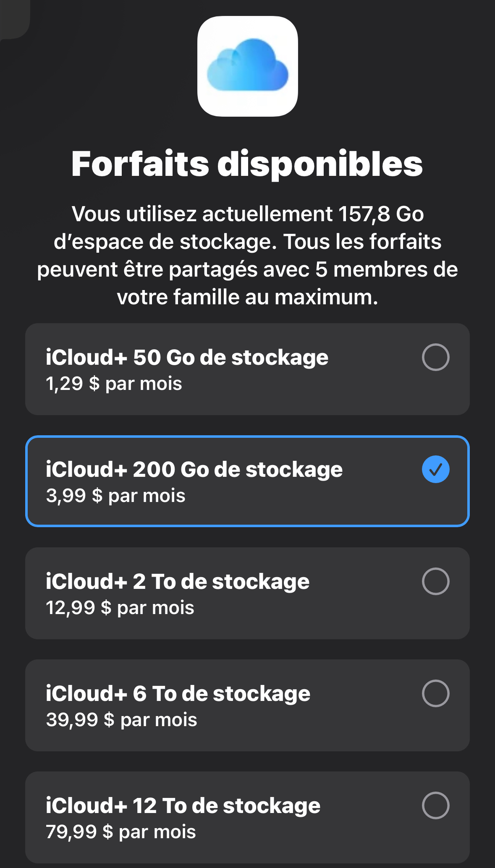Click the "Forfaits disponibles" heading
The image size is (495, 868).
247,164
